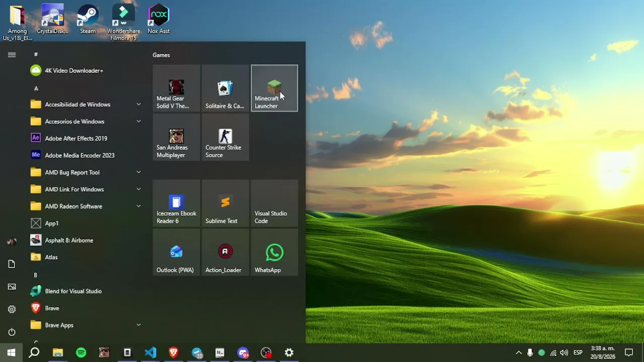Open Atlas in the app list

(x=86, y=257)
